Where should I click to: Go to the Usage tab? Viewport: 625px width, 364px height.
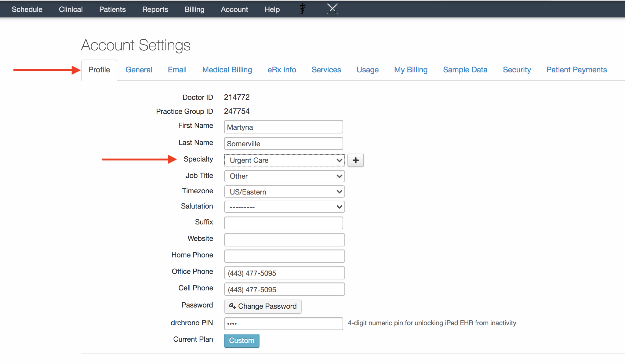[368, 70]
